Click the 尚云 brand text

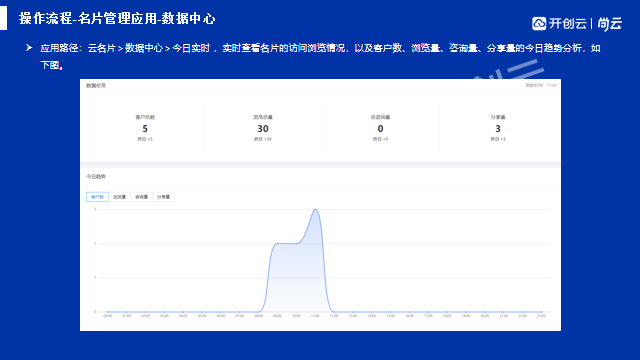coord(610,24)
